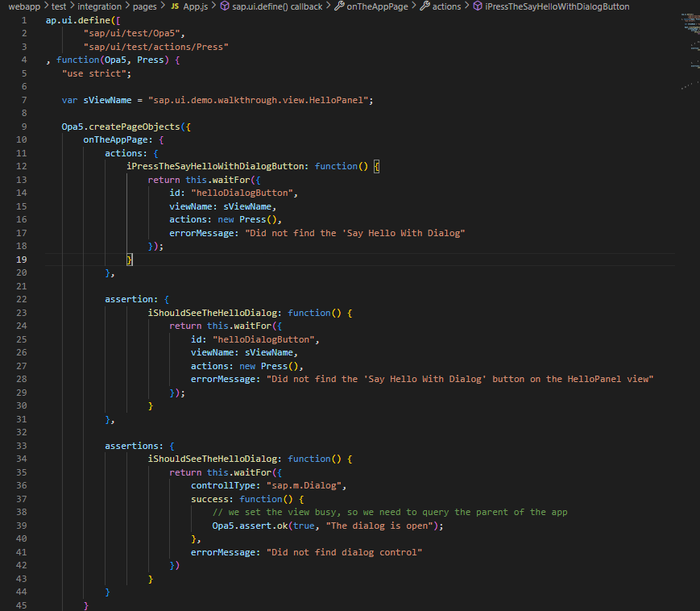Viewport: 700px width, 611px height.
Task: Click the wrench icon before actions breadcrumb
Action: coord(425,6)
